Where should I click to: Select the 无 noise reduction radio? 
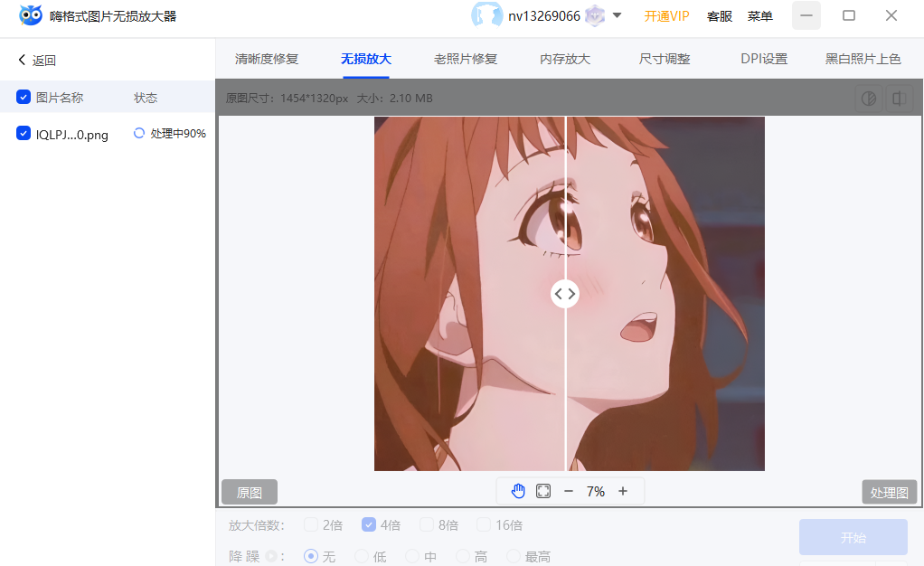311,556
